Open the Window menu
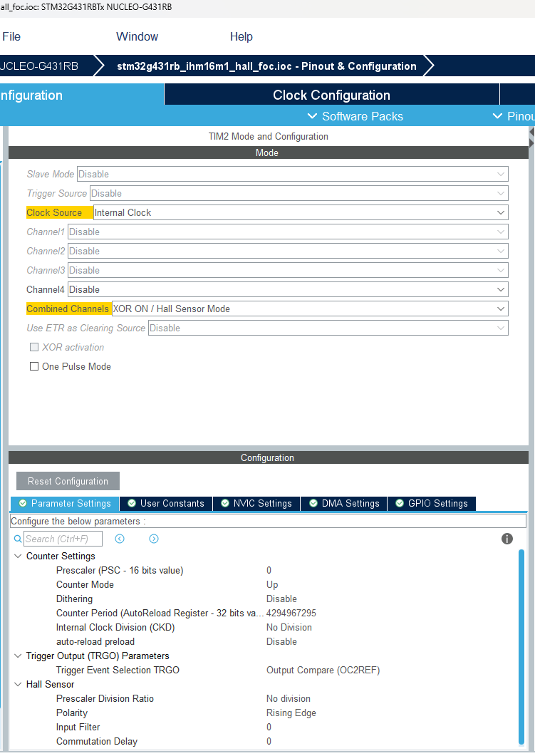 coord(137,36)
